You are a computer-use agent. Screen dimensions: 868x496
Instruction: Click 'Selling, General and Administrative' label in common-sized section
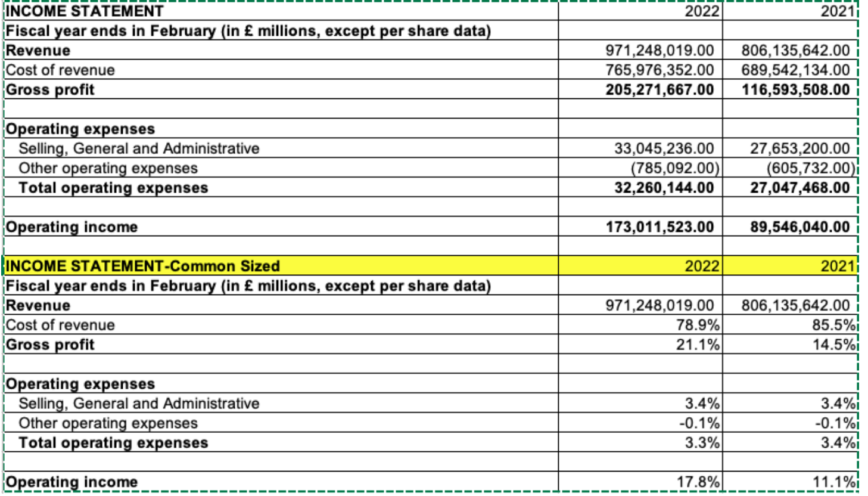pos(139,404)
